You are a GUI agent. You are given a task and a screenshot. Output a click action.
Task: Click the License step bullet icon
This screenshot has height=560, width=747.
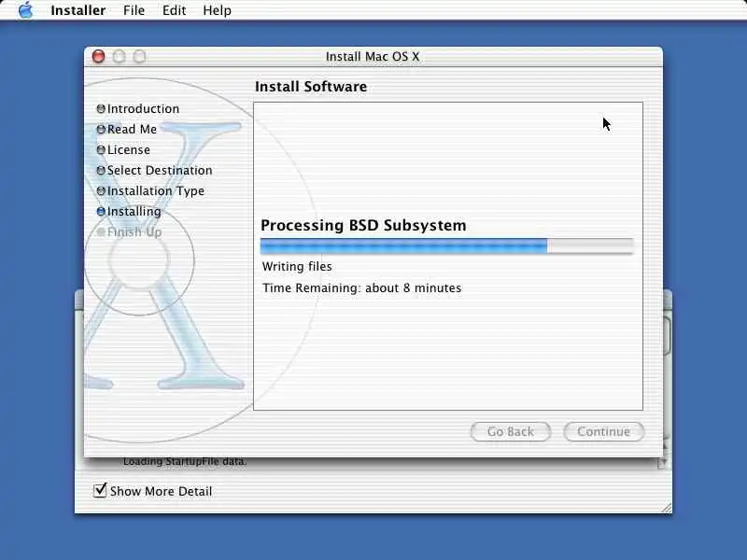tap(101, 150)
